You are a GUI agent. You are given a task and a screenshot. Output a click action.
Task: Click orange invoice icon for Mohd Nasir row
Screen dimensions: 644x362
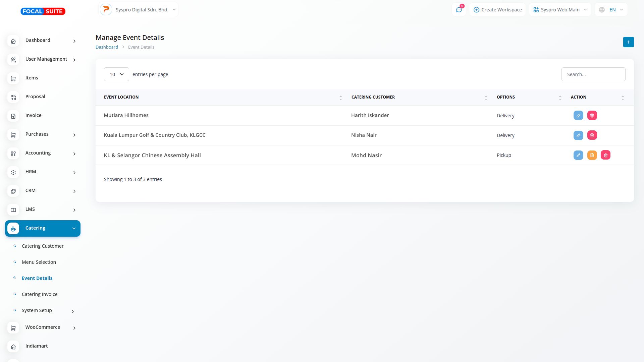[592, 155]
